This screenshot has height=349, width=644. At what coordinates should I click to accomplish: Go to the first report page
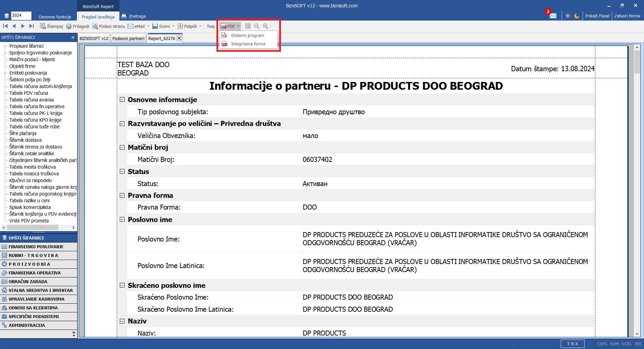point(5,26)
